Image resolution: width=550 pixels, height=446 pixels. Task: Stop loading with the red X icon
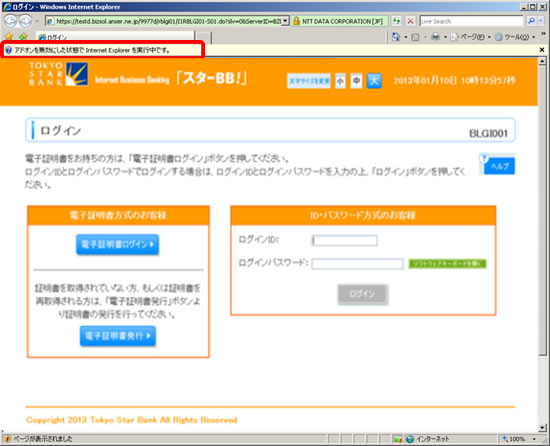pos(410,21)
